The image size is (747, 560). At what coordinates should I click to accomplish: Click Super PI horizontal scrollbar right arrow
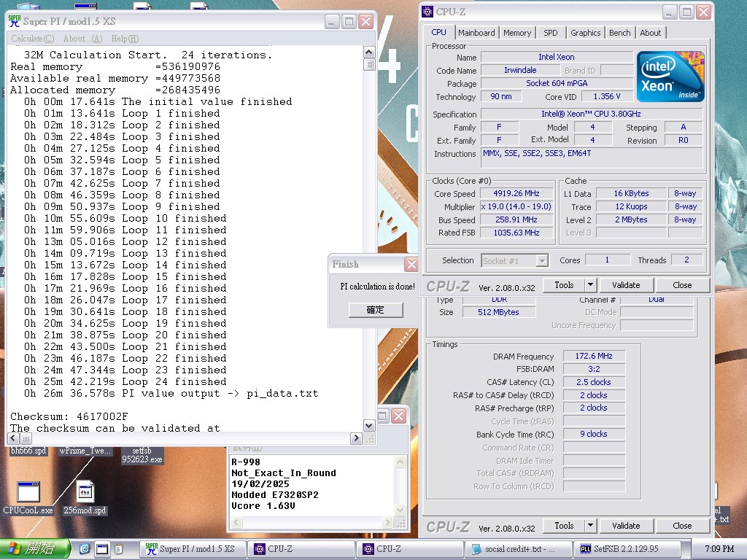tap(356, 438)
